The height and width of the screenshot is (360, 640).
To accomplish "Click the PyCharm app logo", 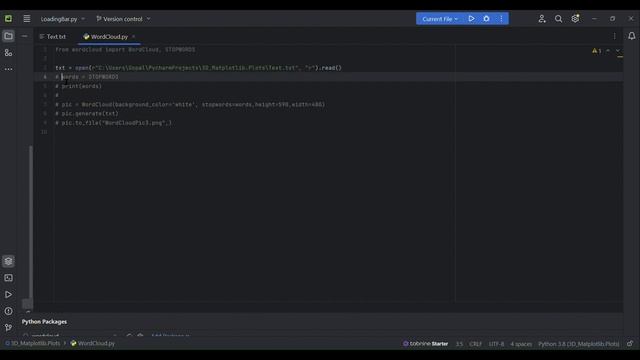I will pyautogui.click(x=8, y=19).
